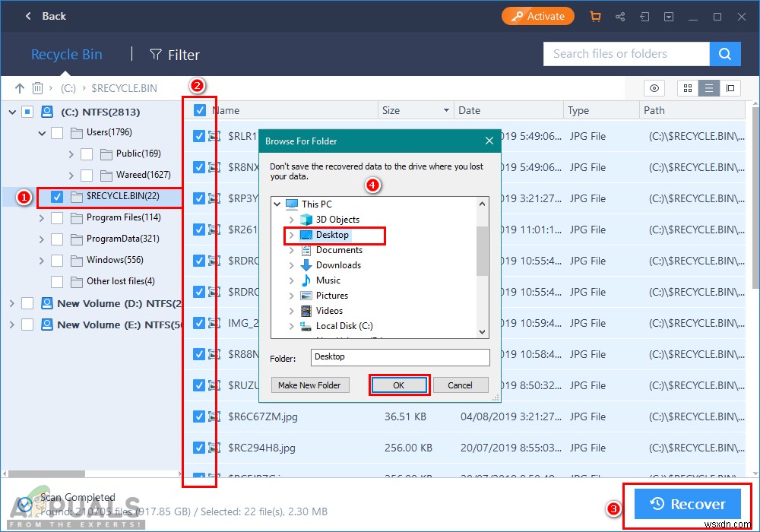This screenshot has height=532, width=760.
Task: Uncheck the $R6C67ZM.jpg file checkbox
Action: (x=198, y=416)
